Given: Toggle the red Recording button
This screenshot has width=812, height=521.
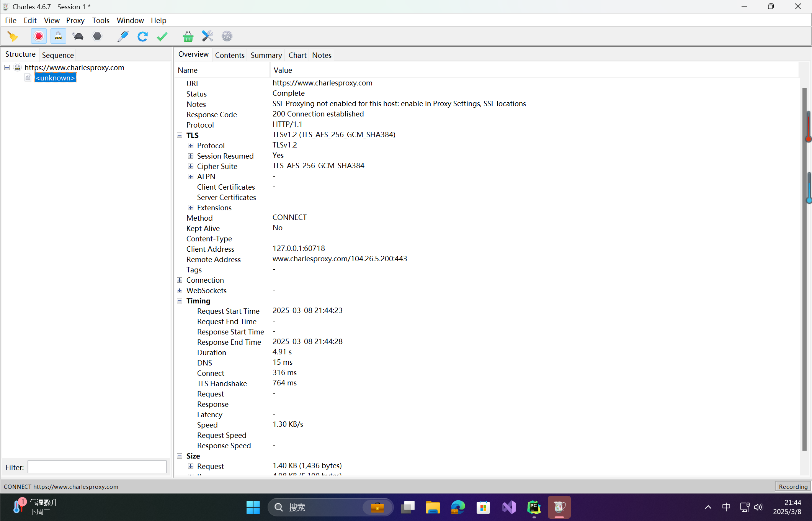Looking at the screenshot, I should click(x=39, y=36).
